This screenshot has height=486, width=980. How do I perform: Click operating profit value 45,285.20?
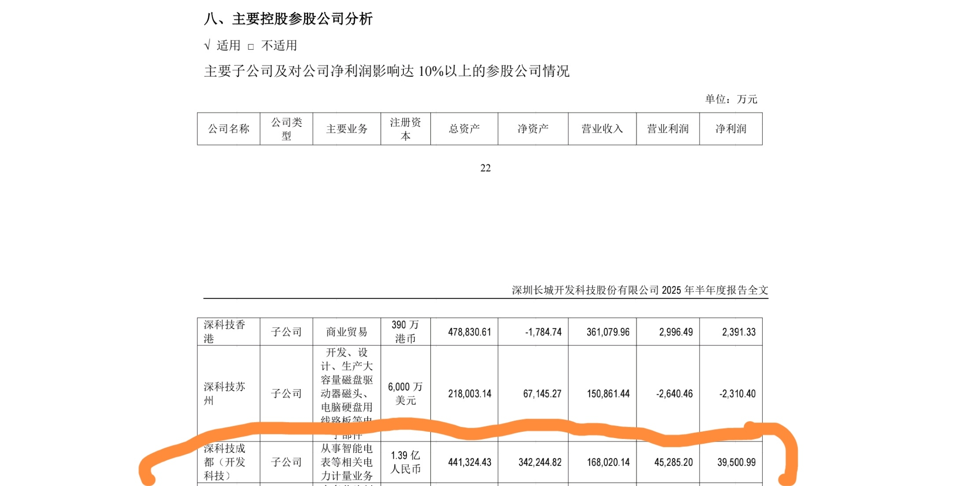[x=674, y=463]
